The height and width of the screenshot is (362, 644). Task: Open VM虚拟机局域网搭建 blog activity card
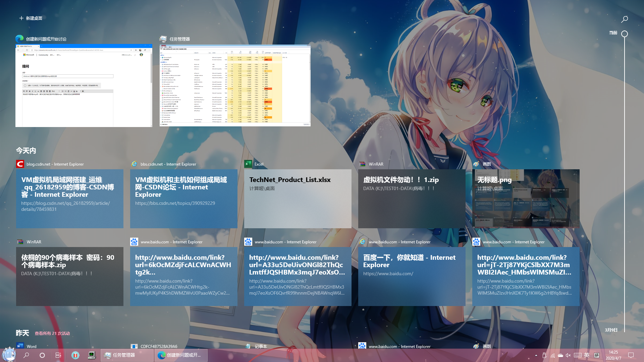click(x=70, y=199)
